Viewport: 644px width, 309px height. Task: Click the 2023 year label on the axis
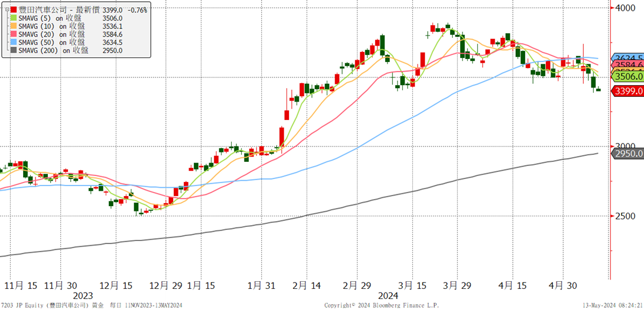83,295
